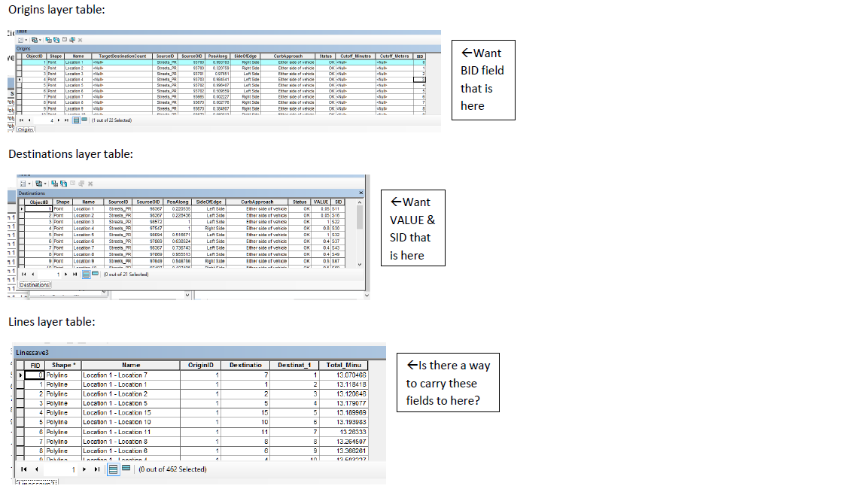Show selected records in the Origins table

click(x=84, y=120)
